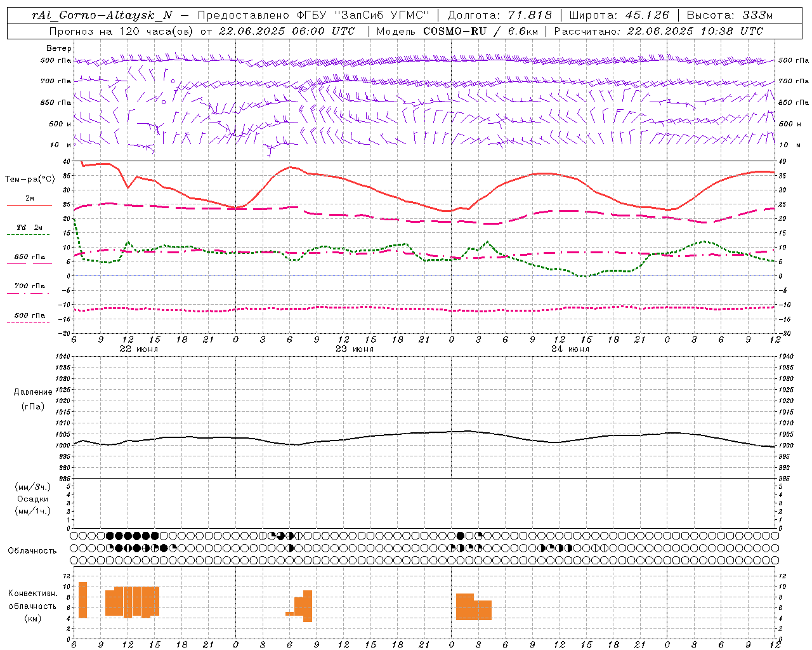Click the 2м solid red legend line
The width and height of the screenshot is (812, 650).
tap(29, 205)
